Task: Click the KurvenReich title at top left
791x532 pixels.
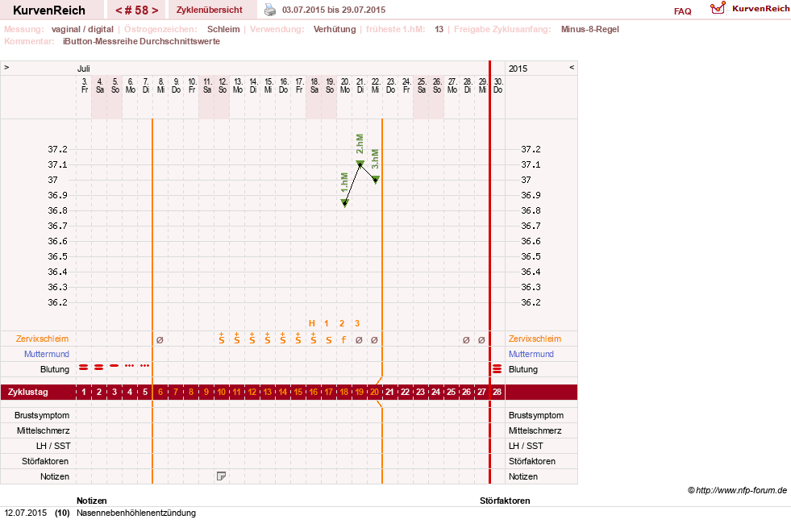Action: point(49,10)
